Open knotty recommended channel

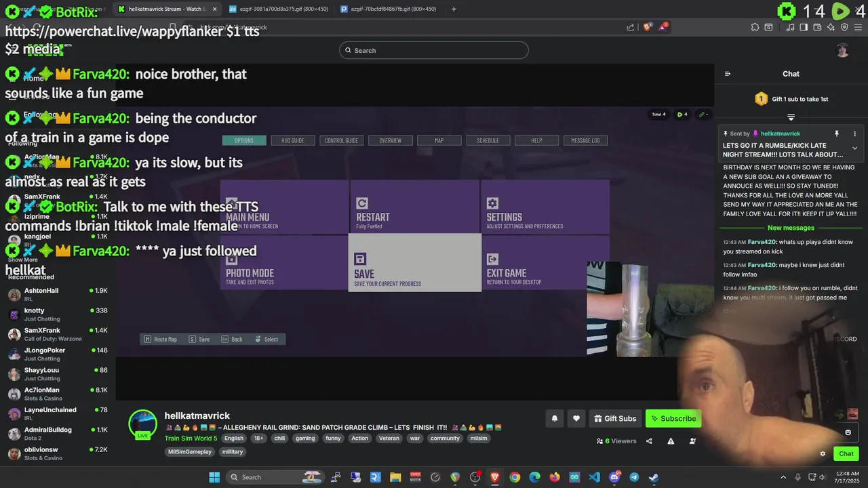tap(58, 314)
